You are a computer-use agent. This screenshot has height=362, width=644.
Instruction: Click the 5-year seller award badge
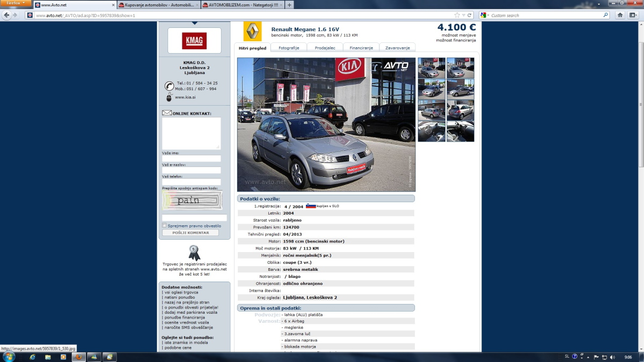pyautogui.click(x=194, y=253)
